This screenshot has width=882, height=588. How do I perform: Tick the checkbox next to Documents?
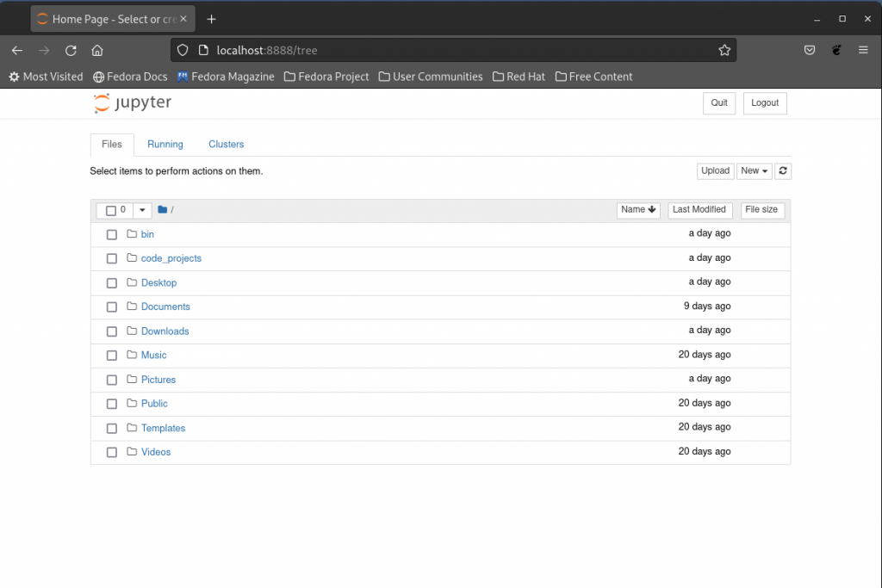tap(112, 307)
